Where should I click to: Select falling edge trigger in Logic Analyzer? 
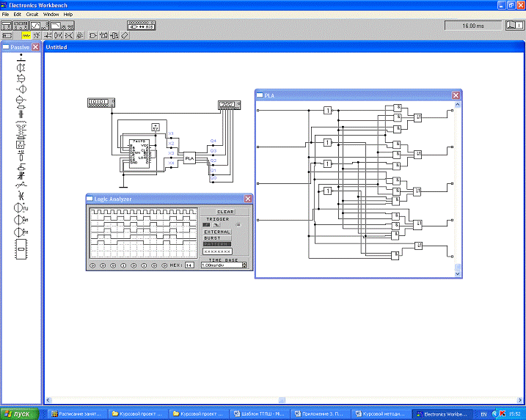[x=216, y=224]
